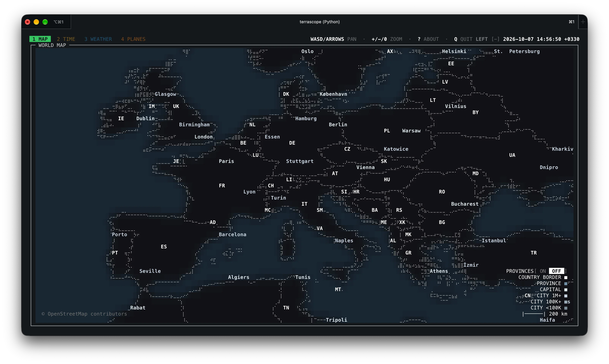Click the Katowice city label
The image size is (609, 364).
[x=396, y=149]
